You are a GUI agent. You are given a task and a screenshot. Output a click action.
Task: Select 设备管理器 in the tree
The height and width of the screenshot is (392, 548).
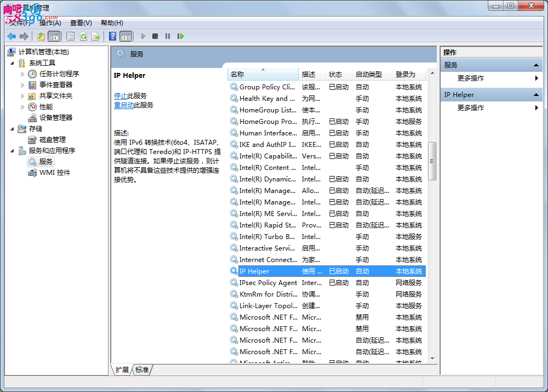(x=55, y=118)
